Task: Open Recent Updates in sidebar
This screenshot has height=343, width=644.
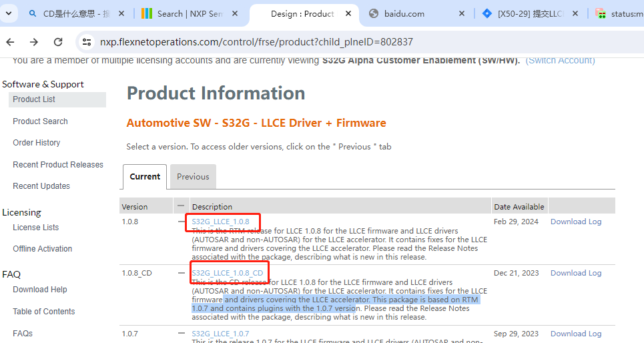Action: tap(41, 186)
